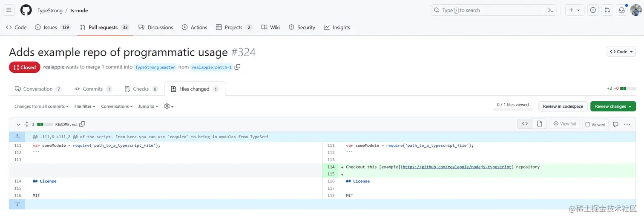Viewport: 644px width, 220px height.
Task: Open the command palette icon
Action: [550, 10]
